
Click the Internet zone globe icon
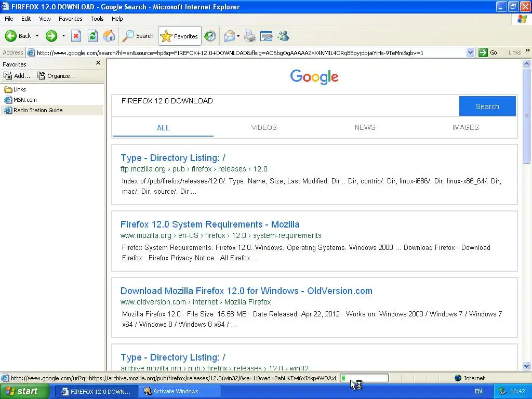pyautogui.click(x=458, y=378)
